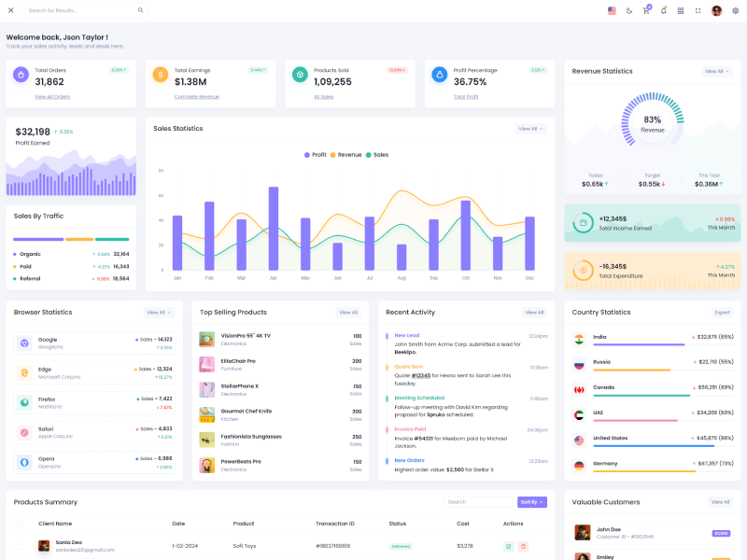Open the notifications bell
Viewport: 747px width, 560px height.
663,10
